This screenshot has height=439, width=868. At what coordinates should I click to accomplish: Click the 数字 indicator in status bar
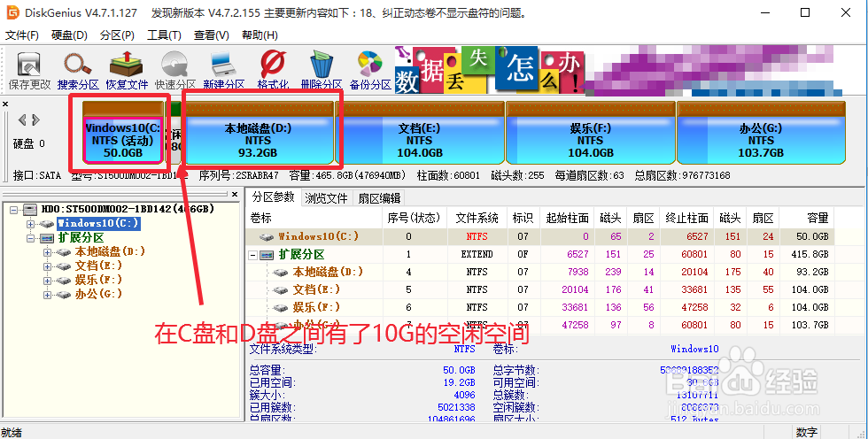point(807,433)
